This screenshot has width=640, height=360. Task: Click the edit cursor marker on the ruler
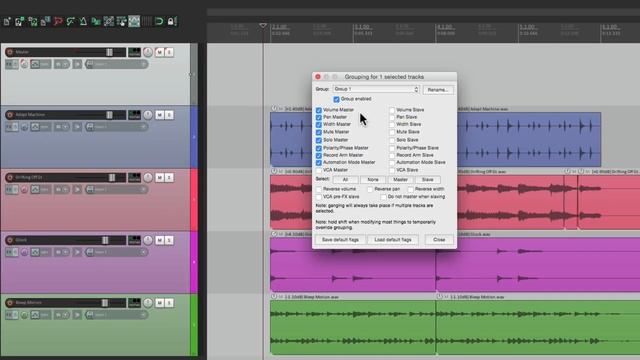[263, 26]
